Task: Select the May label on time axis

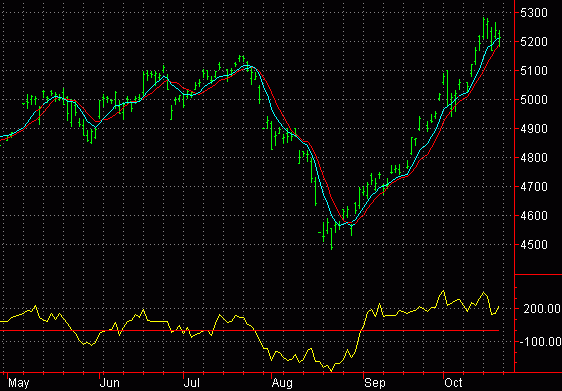Action: pos(18,383)
